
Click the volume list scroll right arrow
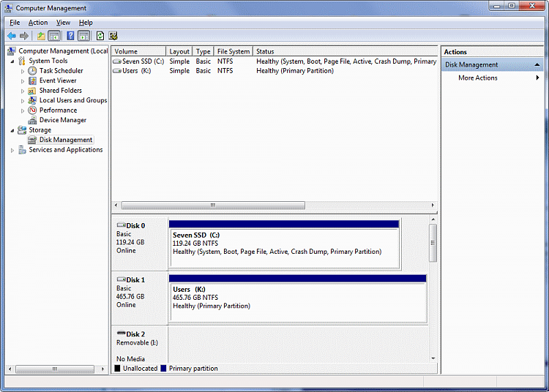(x=433, y=206)
